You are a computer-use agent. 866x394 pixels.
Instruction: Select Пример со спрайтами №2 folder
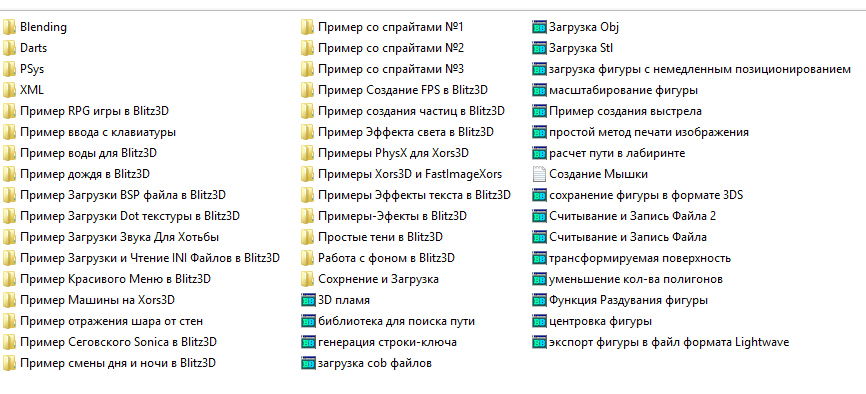pos(383,48)
